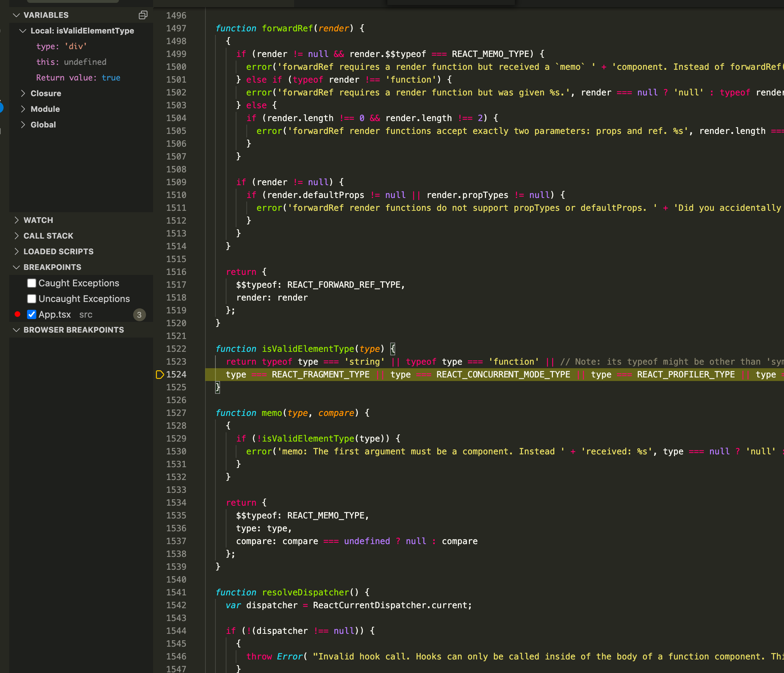Uncheck the App.tsx breakpoints checkbox
The height and width of the screenshot is (673, 784).
[32, 314]
